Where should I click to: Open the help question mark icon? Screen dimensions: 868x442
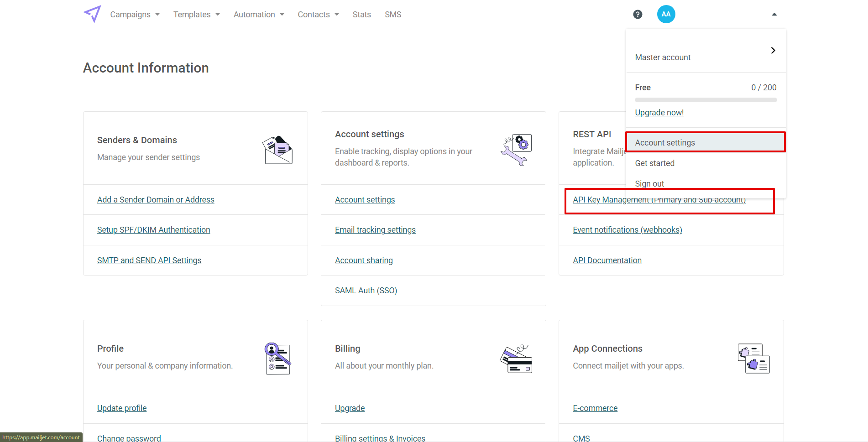point(638,15)
